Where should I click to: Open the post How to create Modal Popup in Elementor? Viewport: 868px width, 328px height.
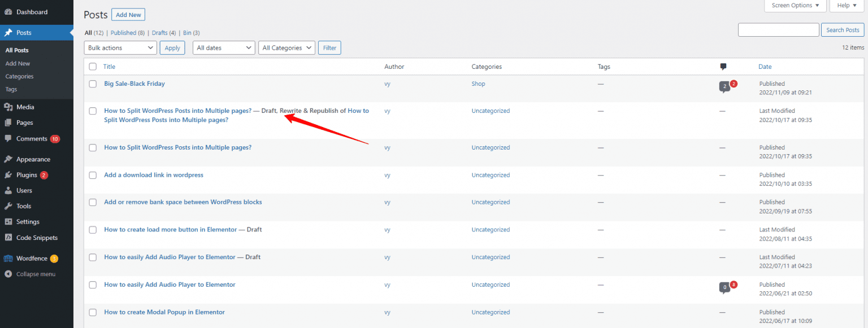[x=164, y=312]
